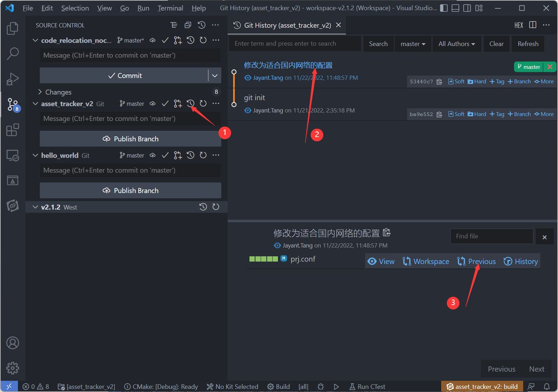558x392 pixels.
Task: Compare prj.conf with Previous version
Action: tap(477, 261)
